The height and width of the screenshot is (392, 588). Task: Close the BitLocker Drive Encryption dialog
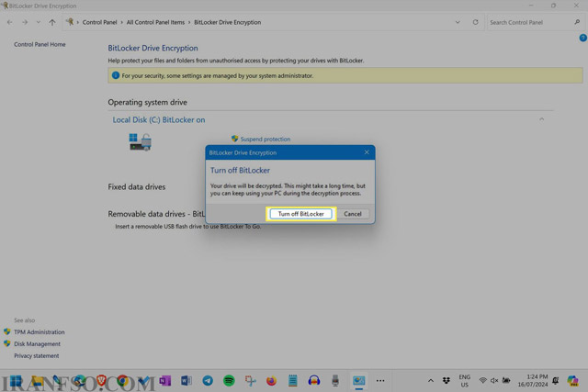pos(367,152)
